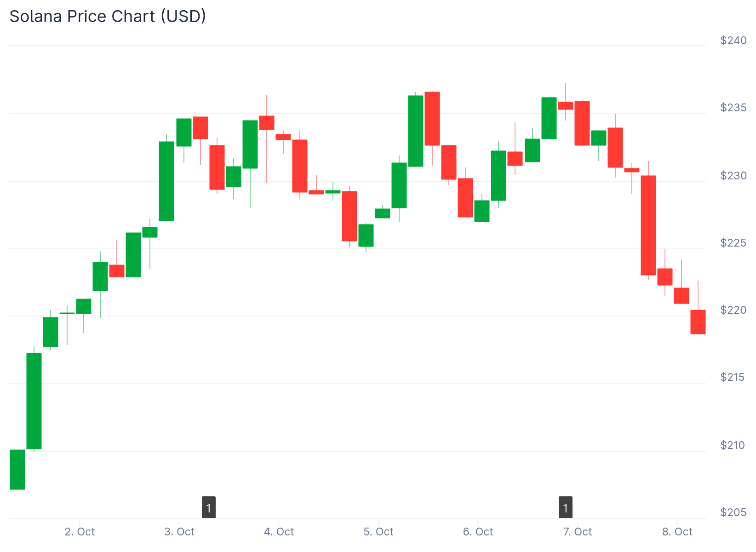The height and width of the screenshot is (552, 756).
Task: Select the last red candle at far right
Action: [698, 322]
